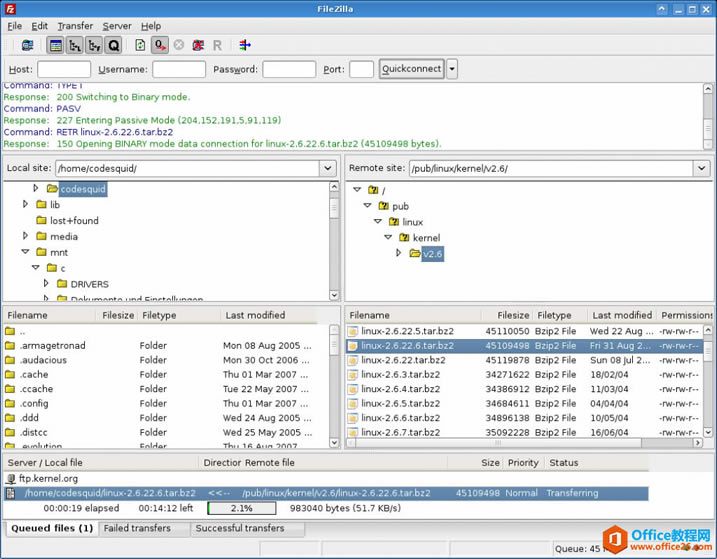Expand the media local folder
The height and width of the screenshot is (559, 717).
tap(26, 236)
